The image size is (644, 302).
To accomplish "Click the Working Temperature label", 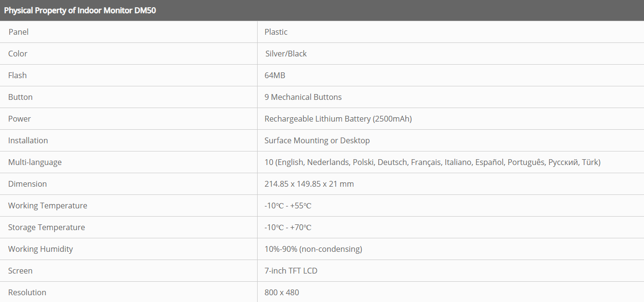I will pos(48,206).
